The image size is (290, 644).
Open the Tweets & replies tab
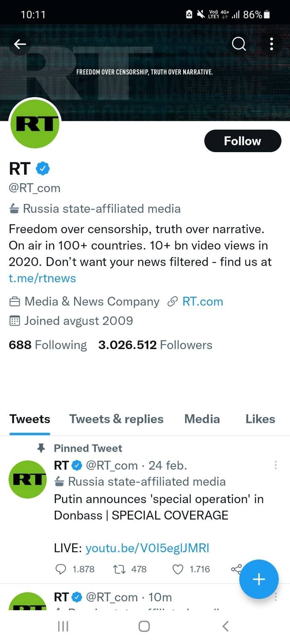point(116,419)
